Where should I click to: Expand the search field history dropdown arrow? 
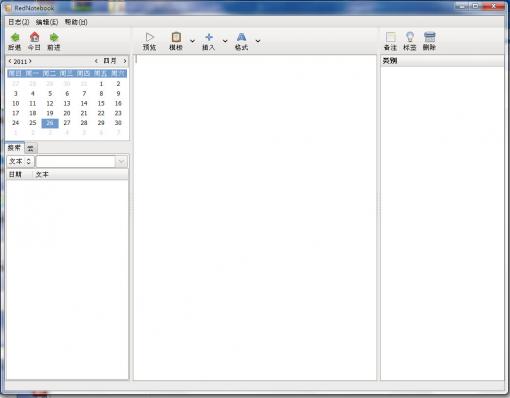121,162
